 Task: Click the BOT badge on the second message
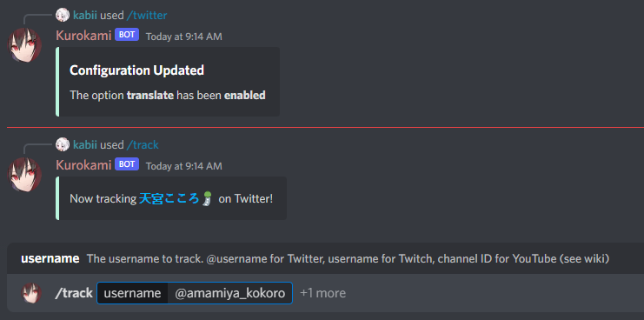127,164
